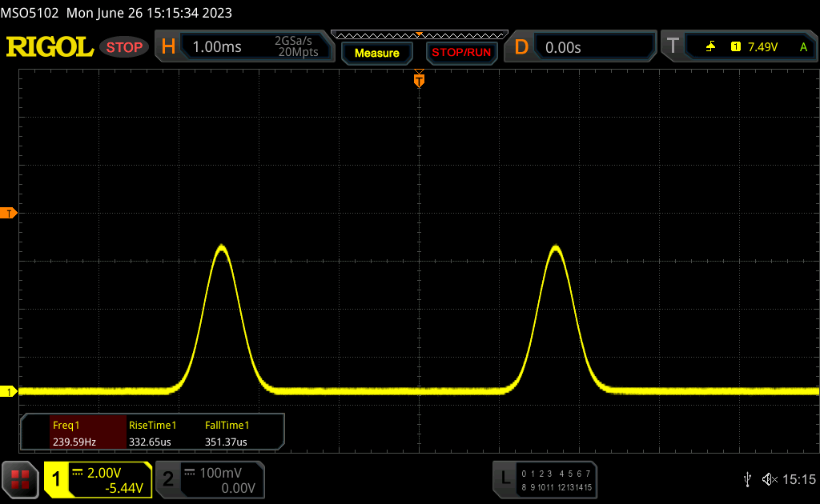Select the channel 2 100mV scale

tap(221, 473)
